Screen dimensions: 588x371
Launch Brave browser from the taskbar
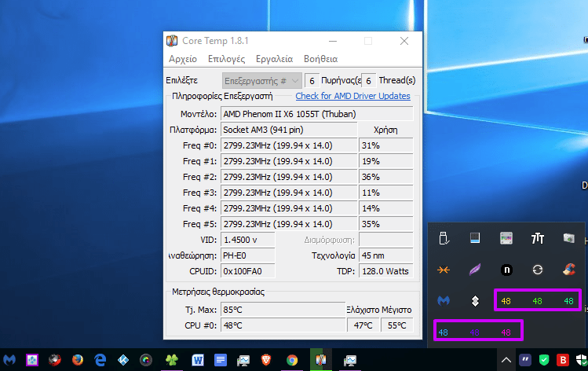tap(266, 360)
